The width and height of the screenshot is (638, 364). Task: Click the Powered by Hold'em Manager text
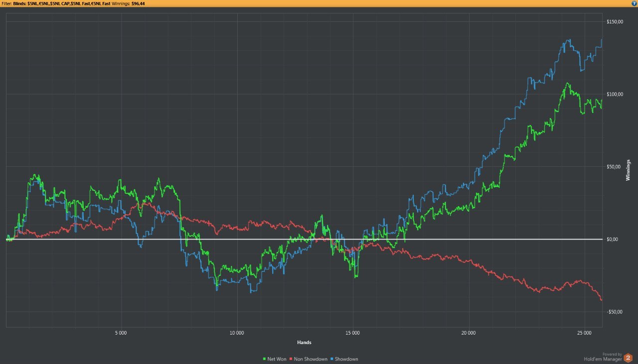pyautogui.click(x=603, y=357)
